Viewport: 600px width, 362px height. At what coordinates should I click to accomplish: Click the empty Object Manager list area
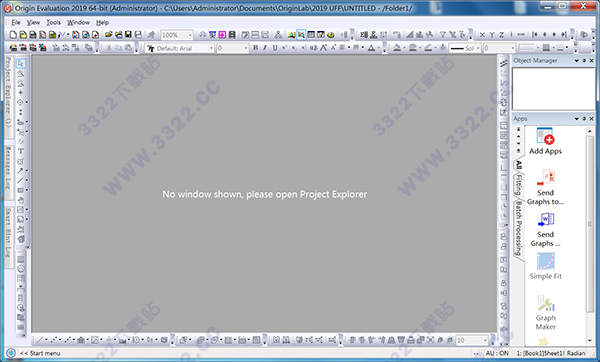click(x=553, y=89)
